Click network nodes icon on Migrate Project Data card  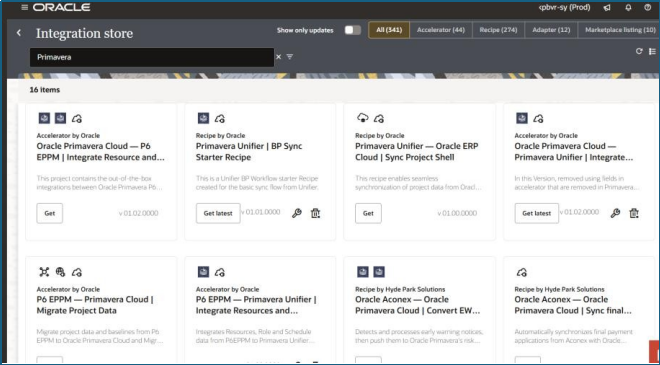click(44, 272)
